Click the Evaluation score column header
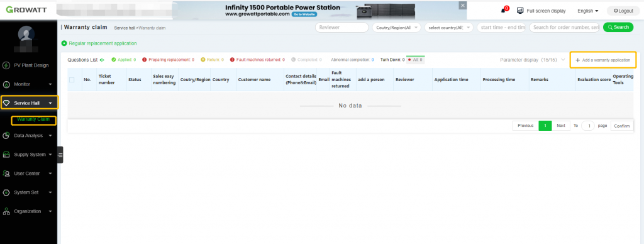644x244 pixels. (x=594, y=80)
